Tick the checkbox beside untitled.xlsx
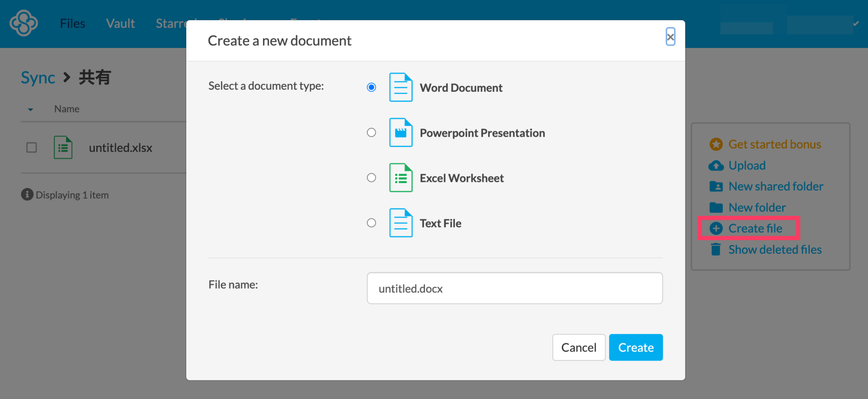The width and height of the screenshot is (868, 399). 32,147
